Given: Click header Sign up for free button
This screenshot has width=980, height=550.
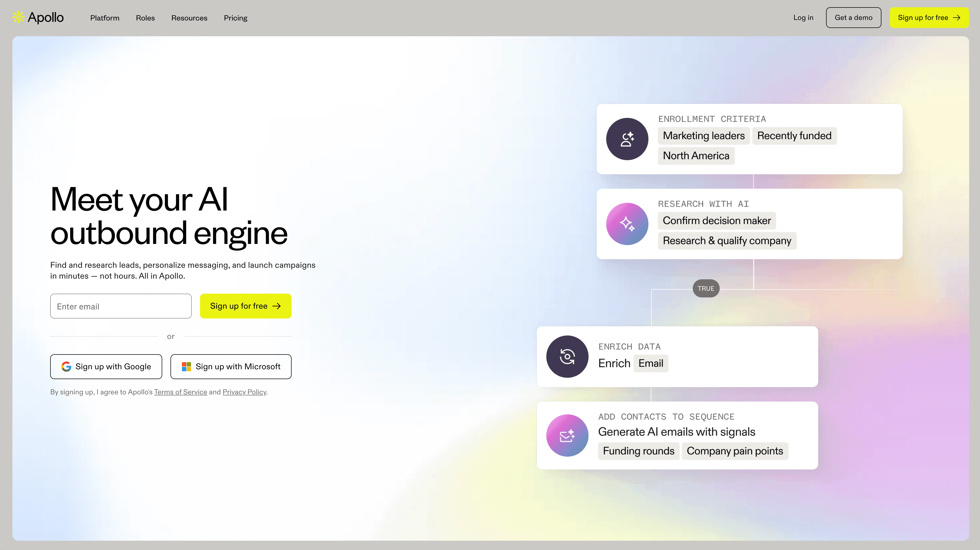Looking at the screenshot, I should pos(929,18).
